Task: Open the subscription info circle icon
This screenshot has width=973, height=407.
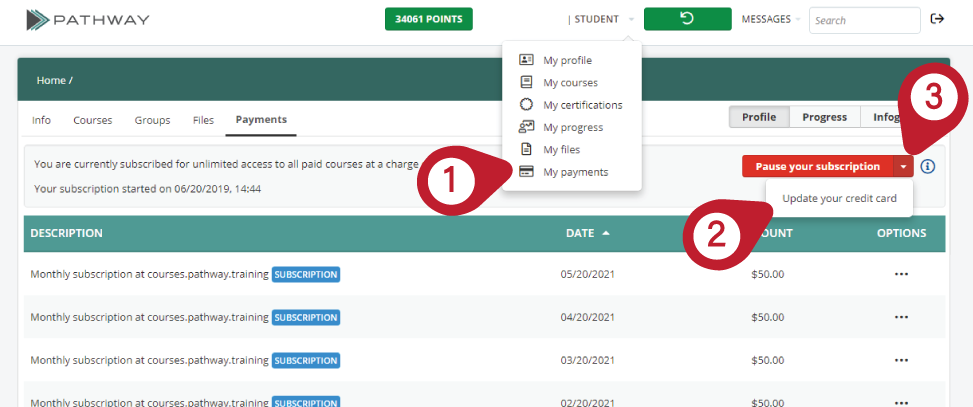Action: tap(928, 167)
